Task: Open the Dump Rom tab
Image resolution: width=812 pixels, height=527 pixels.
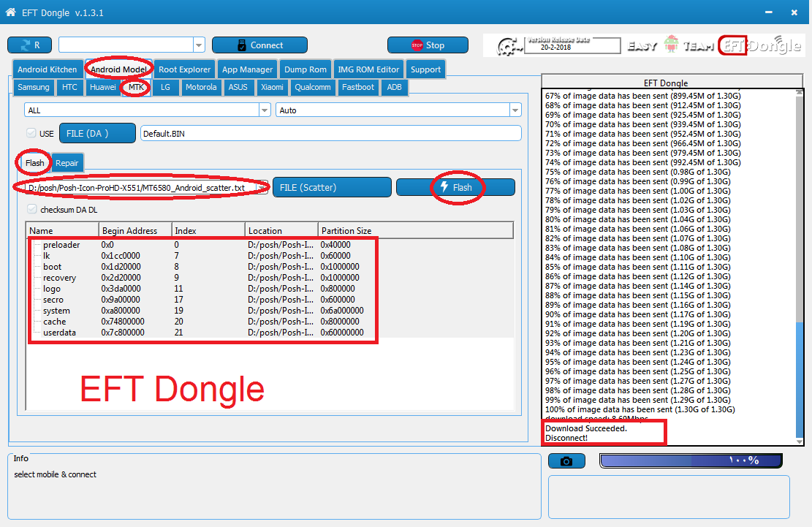Action: point(306,69)
